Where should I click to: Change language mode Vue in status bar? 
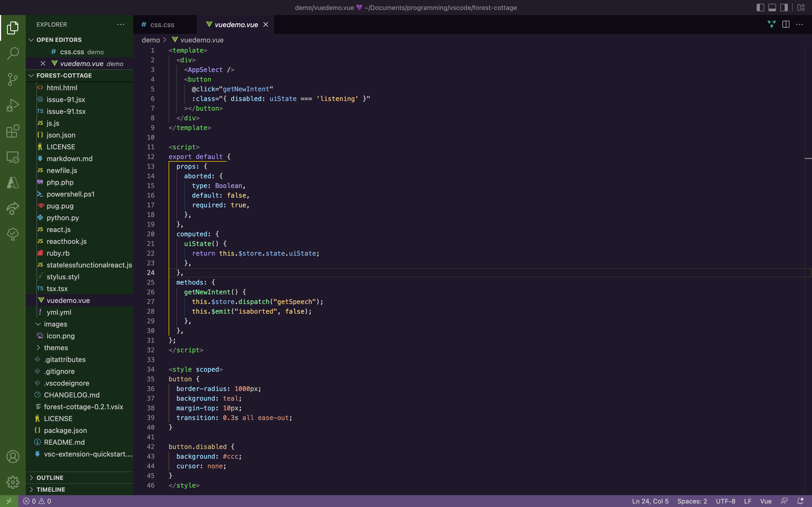point(766,501)
